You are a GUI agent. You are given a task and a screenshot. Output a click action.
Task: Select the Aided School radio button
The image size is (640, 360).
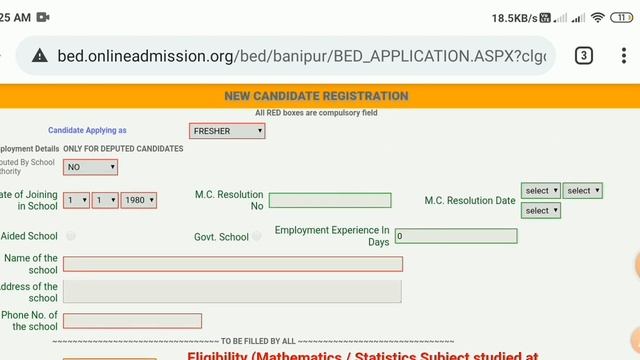(x=71, y=236)
